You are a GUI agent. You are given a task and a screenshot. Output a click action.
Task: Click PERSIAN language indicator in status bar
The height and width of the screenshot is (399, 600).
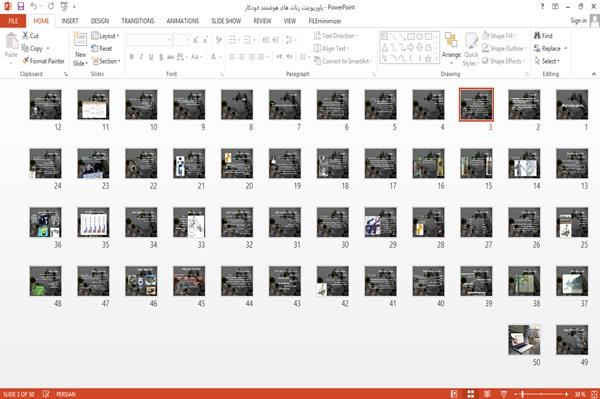pyautogui.click(x=66, y=394)
